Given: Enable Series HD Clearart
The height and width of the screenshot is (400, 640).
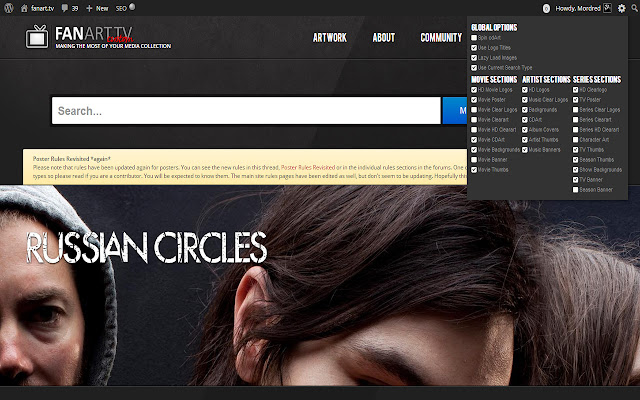Looking at the screenshot, I should coord(576,130).
